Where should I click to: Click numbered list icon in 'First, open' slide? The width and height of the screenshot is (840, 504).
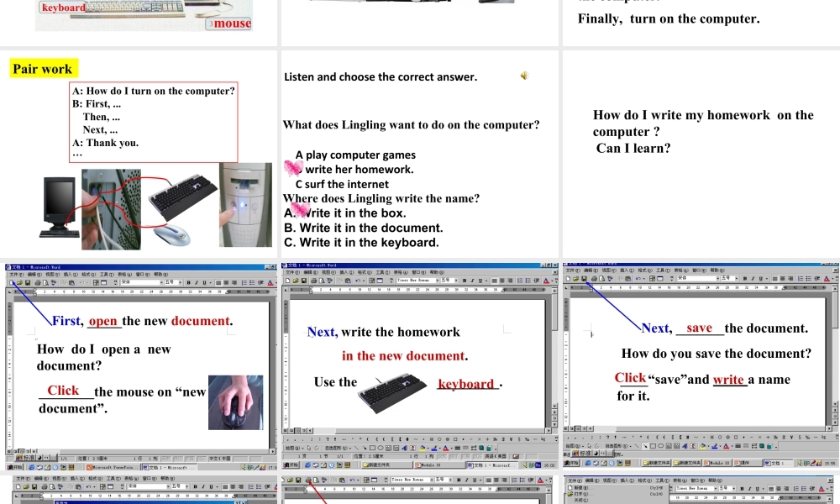(244, 282)
